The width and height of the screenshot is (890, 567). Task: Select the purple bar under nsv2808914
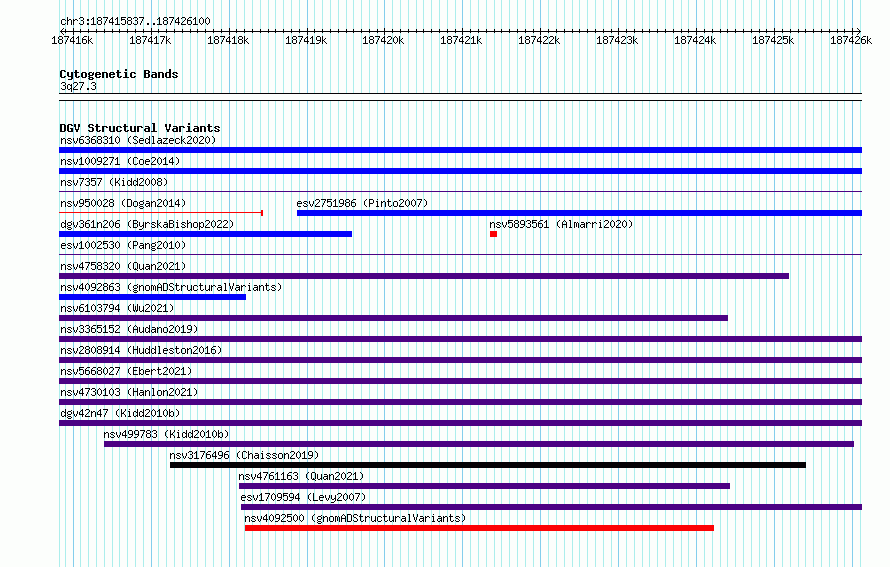point(460,360)
